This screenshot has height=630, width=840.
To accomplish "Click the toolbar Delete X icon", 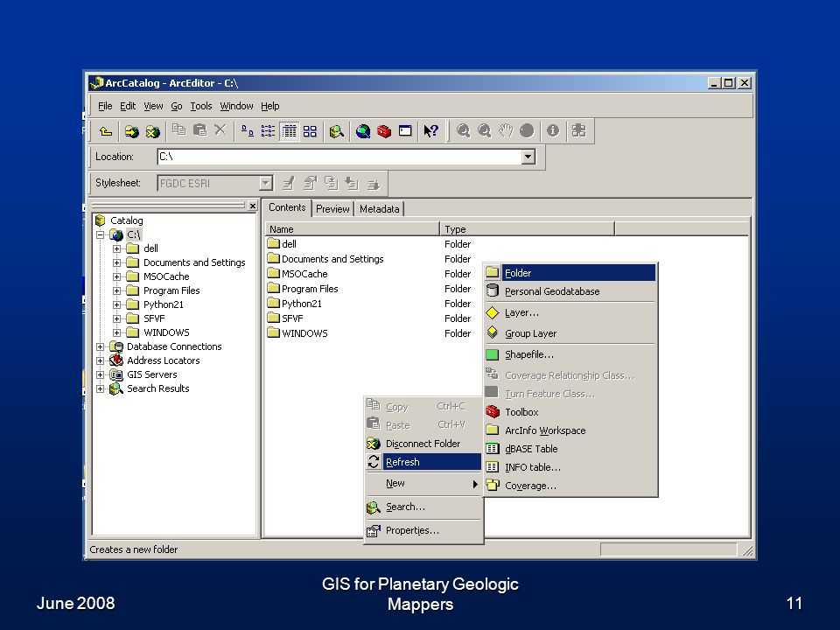I will [x=220, y=129].
